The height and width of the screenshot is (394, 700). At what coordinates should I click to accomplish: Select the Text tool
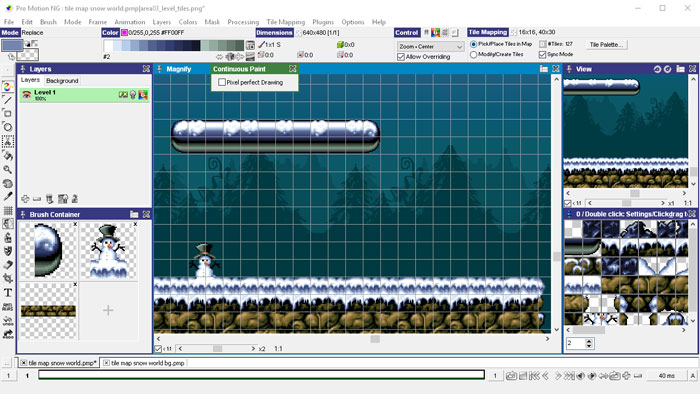(x=8, y=293)
